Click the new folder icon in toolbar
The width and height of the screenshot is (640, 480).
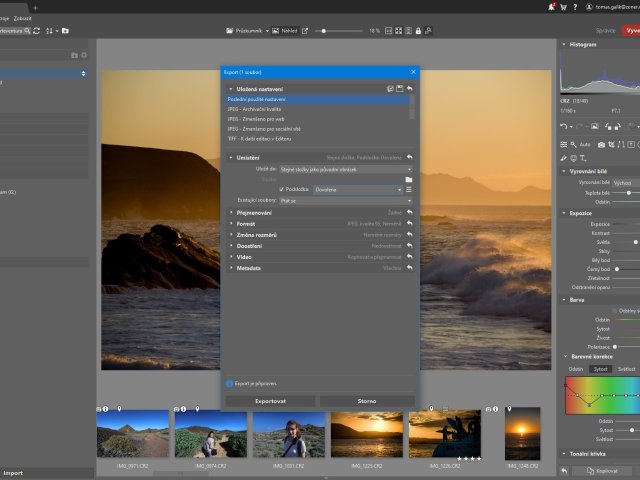(65, 31)
